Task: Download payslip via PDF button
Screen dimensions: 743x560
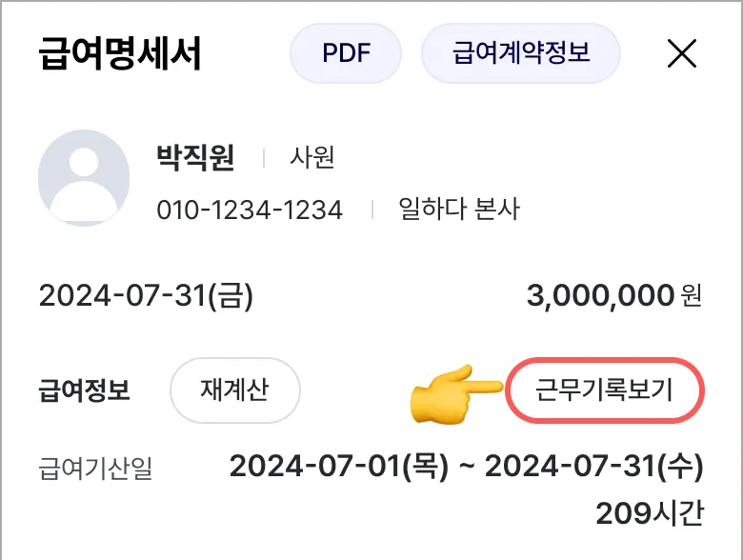Action: pyautogui.click(x=346, y=52)
